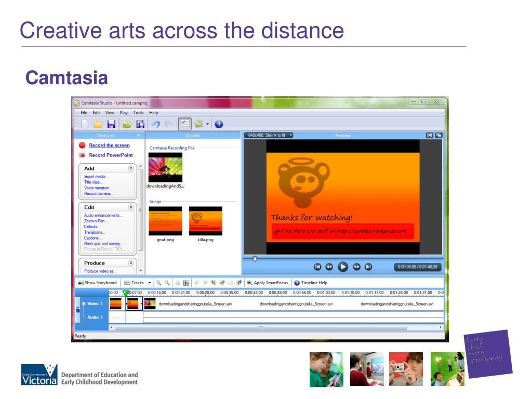Click the go to beginning playback button
The width and height of the screenshot is (532, 399).
click(x=317, y=267)
